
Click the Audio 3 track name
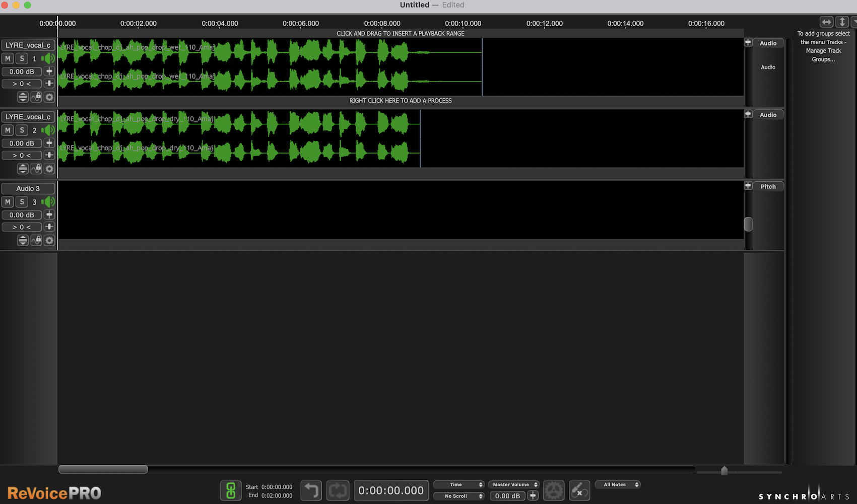tap(28, 188)
